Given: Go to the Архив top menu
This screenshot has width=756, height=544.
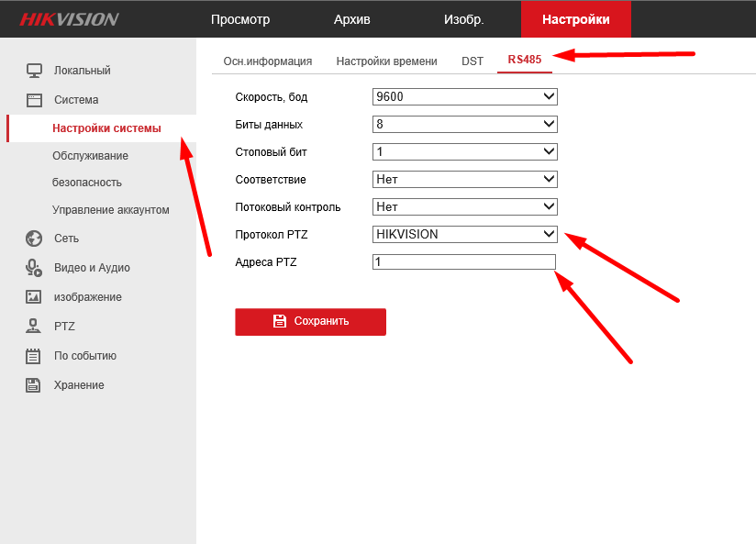Looking at the screenshot, I should (351, 19).
